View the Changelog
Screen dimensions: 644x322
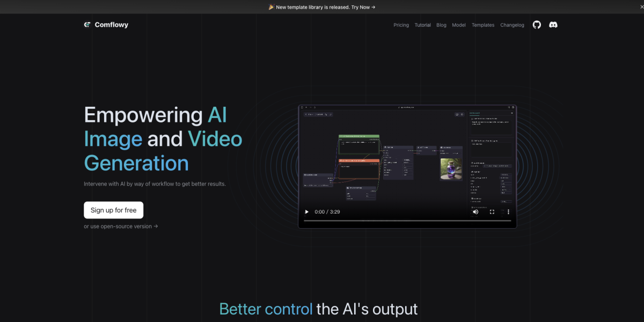512,25
